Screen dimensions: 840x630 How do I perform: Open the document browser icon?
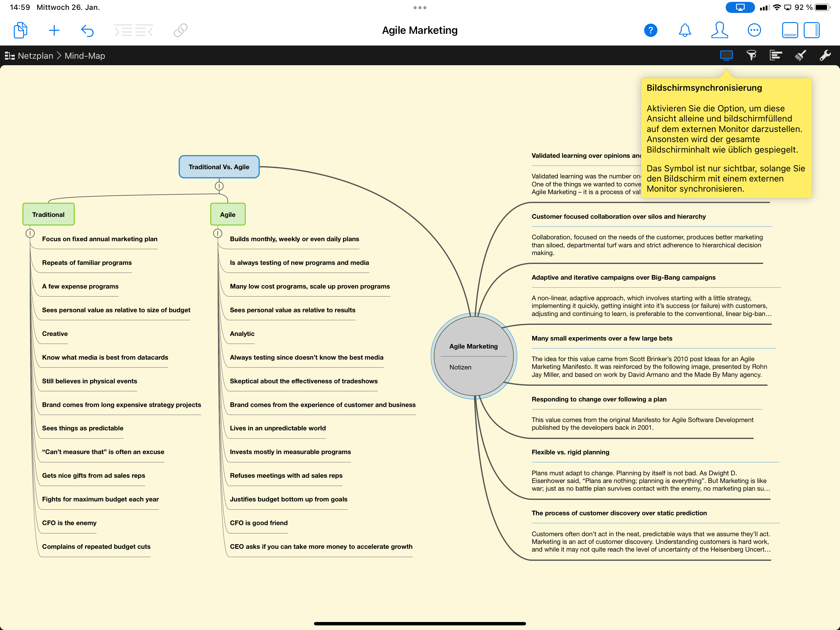tap(20, 30)
